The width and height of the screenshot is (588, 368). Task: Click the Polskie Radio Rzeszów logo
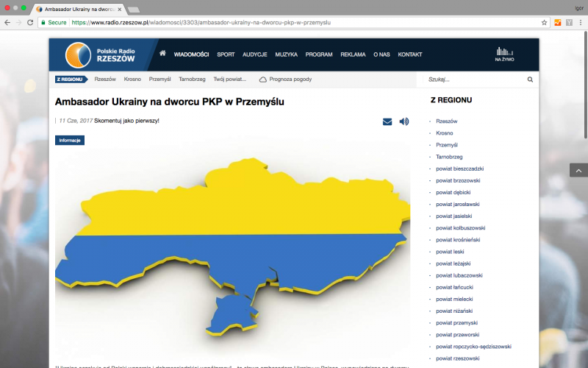103,54
